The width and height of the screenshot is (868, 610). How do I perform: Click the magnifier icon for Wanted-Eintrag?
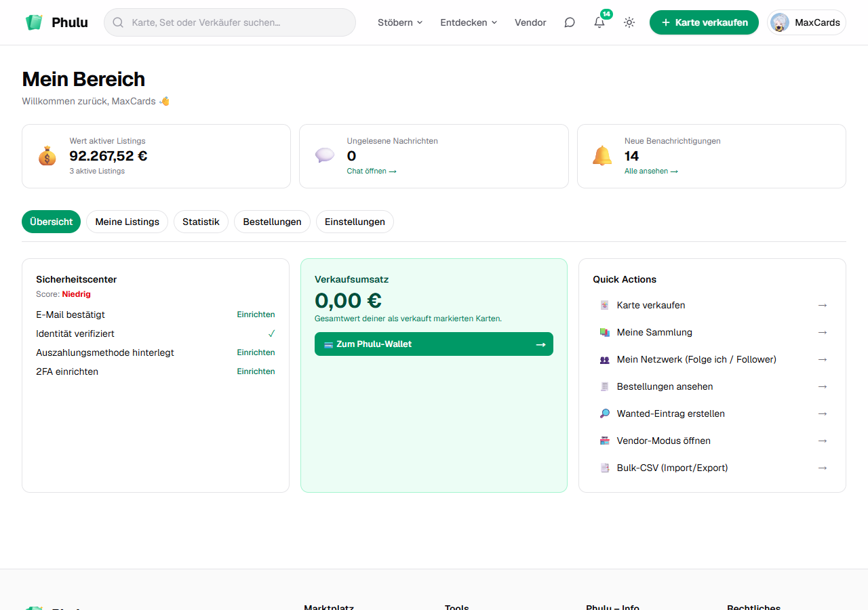605,413
